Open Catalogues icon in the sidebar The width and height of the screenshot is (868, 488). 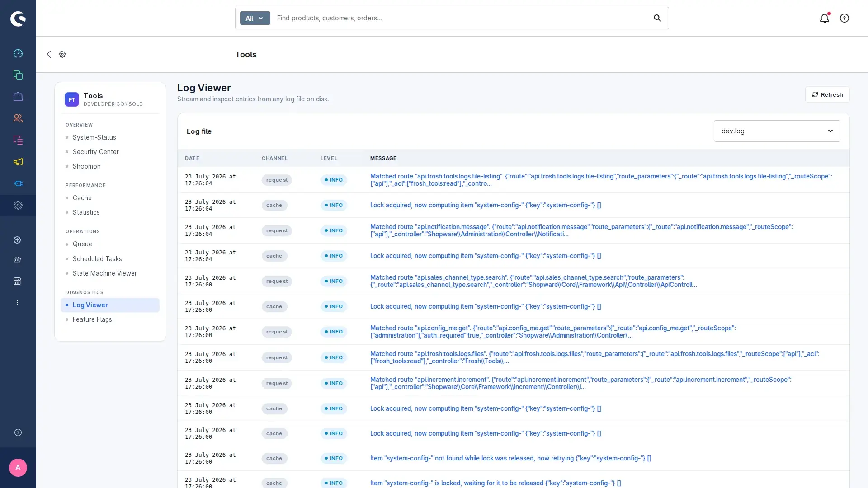(x=18, y=75)
